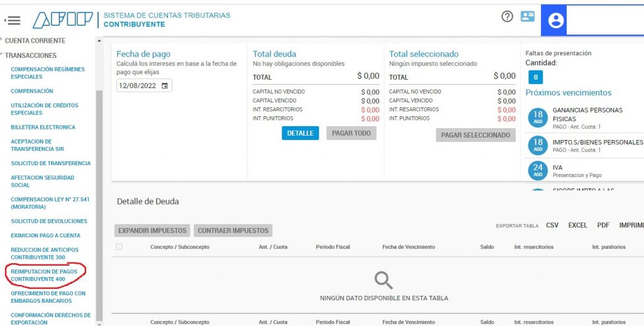Open calendar icon in payment date field
Viewport: 644px width, 326px height.
tap(165, 85)
